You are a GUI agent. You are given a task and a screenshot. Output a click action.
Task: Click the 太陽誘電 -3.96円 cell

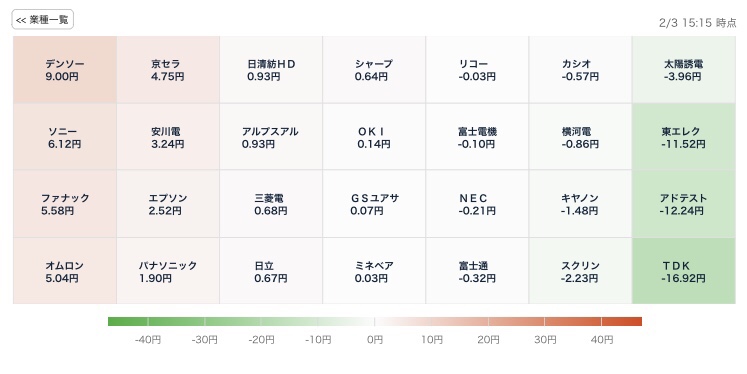click(x=684, y=70)
